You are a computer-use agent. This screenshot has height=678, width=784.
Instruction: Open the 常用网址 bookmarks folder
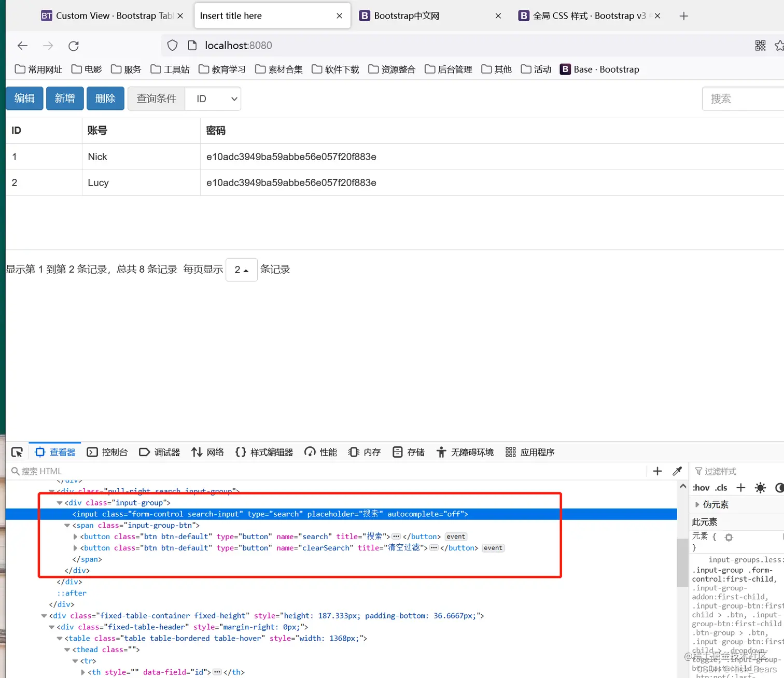pyautogui.click(x=38, y=69)
